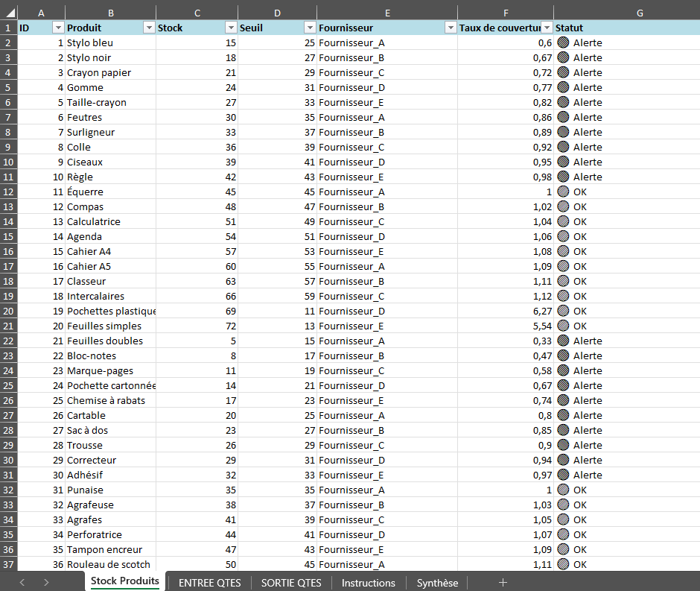Image resolution: width=700 pixels, height=591 pixels.
Task: Select the cell containing Agrafeuse
Action: (111, 505)
